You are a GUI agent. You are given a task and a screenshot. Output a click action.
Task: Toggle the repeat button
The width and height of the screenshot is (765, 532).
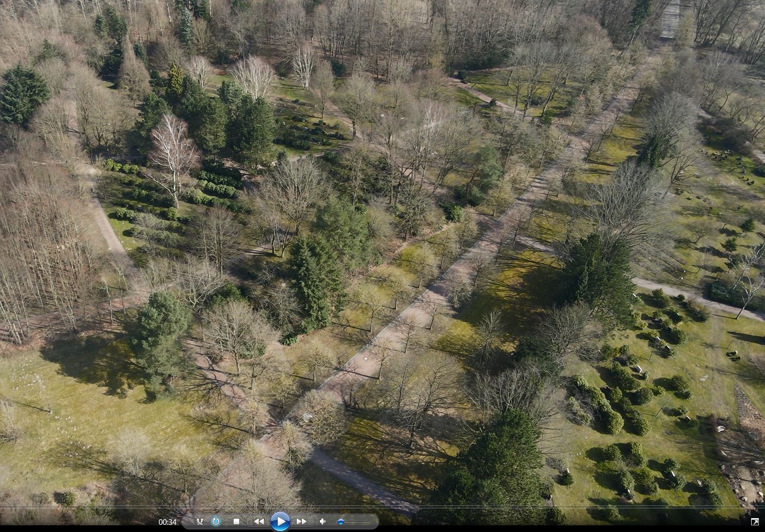(x=216, y=522)
